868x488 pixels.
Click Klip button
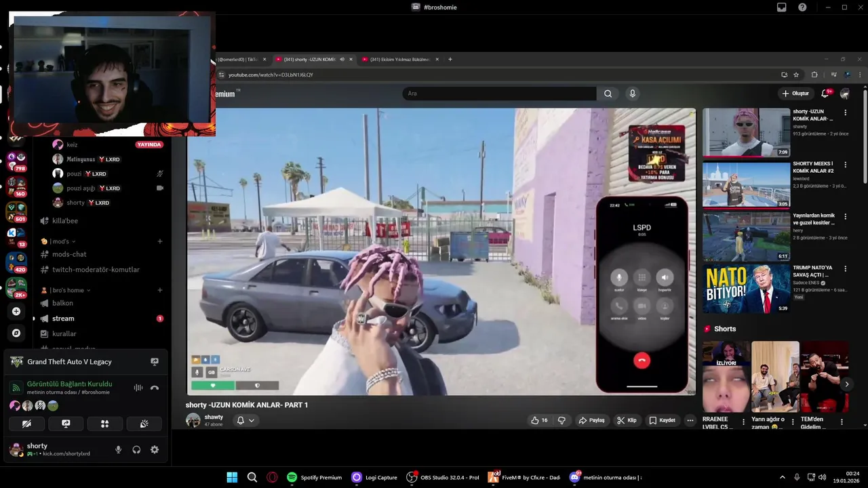pos(627,420)
